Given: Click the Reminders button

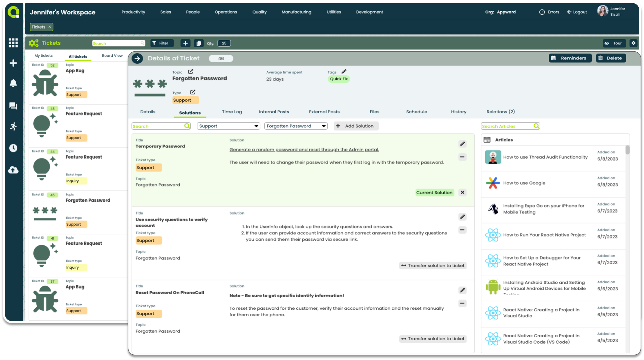Looking at the screenshot, I should tap(570, 58).
